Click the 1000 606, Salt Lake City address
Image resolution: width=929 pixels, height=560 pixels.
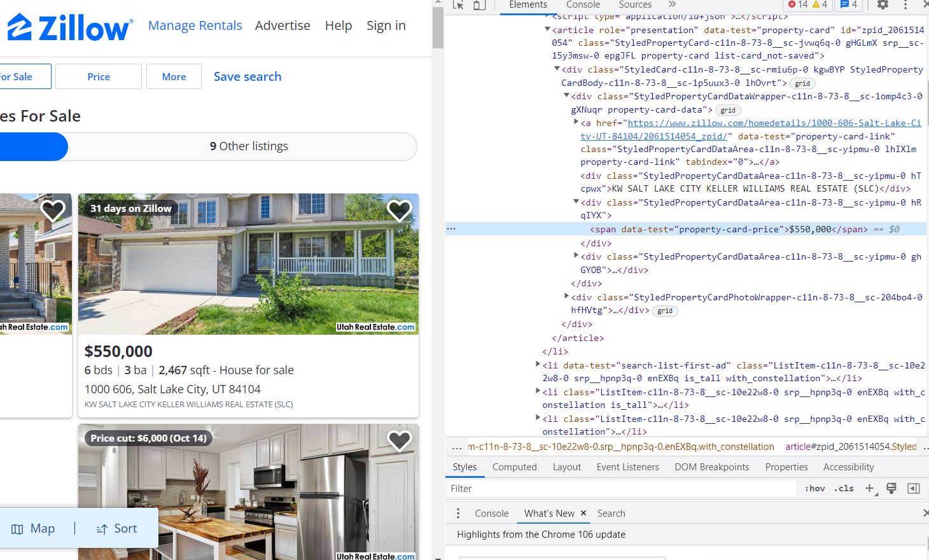172,389
